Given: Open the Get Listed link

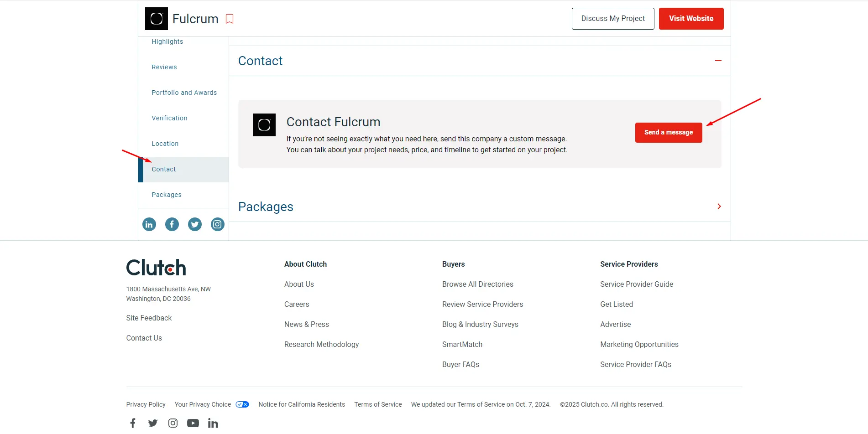Looking at the screenshot, I should 617,304.
